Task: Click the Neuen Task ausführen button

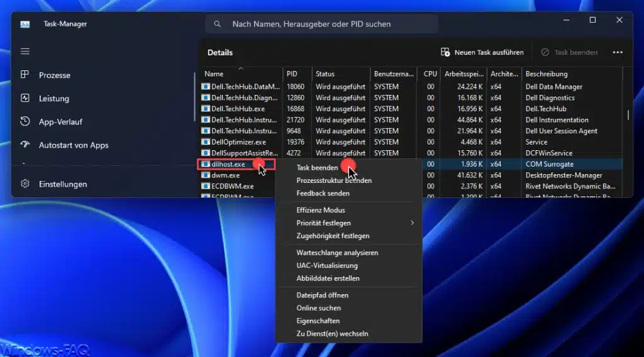Action: click(482, 52)
